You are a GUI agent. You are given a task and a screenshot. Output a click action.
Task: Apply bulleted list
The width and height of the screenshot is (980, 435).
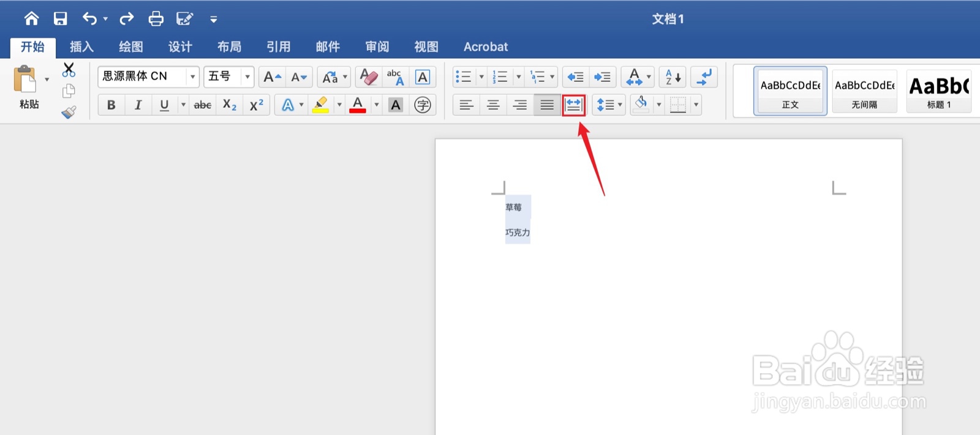[464, 77]
